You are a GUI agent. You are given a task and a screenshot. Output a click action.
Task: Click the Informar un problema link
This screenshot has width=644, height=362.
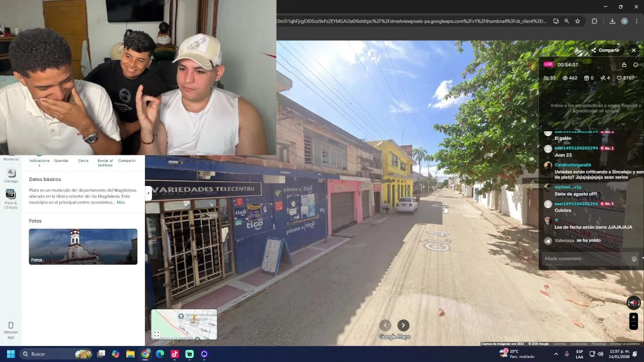(x=624, y=344)
